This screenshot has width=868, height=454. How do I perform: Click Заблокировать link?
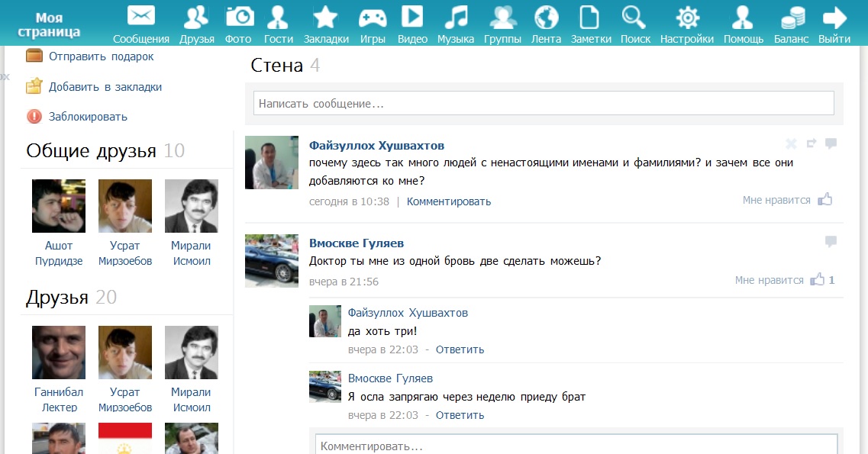pyautogui.click(x=88, y=117)
